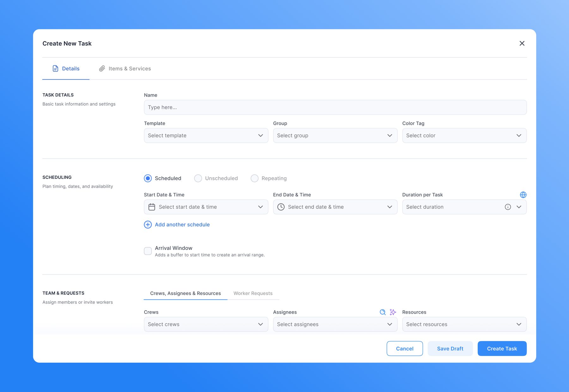
Task: Click the paperclip Items & Services icon
Action: pos(102,69)
